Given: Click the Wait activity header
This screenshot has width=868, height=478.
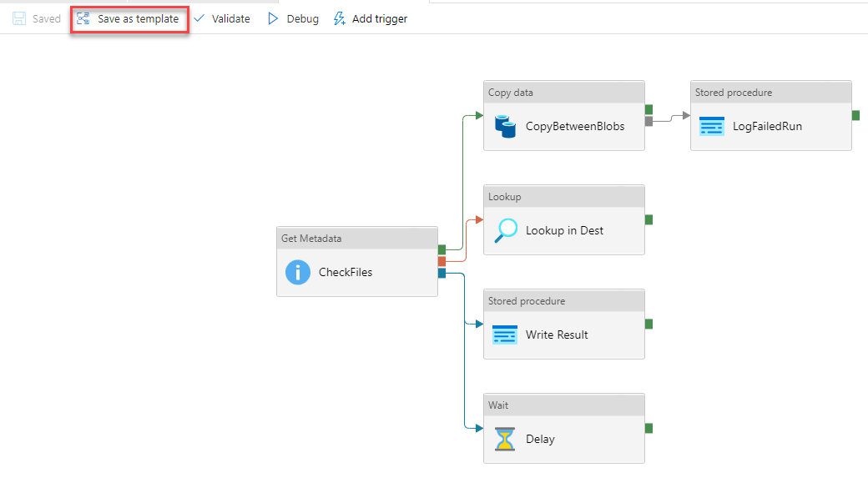Looking at the screenshot, I should tap(563, 405).
